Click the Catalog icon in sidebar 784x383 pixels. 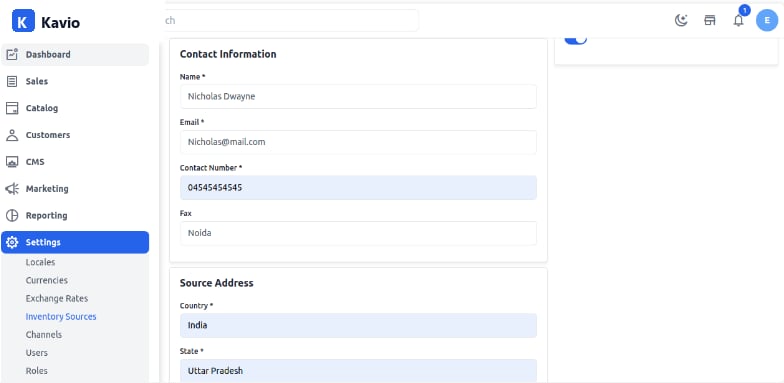pos(12,108)
